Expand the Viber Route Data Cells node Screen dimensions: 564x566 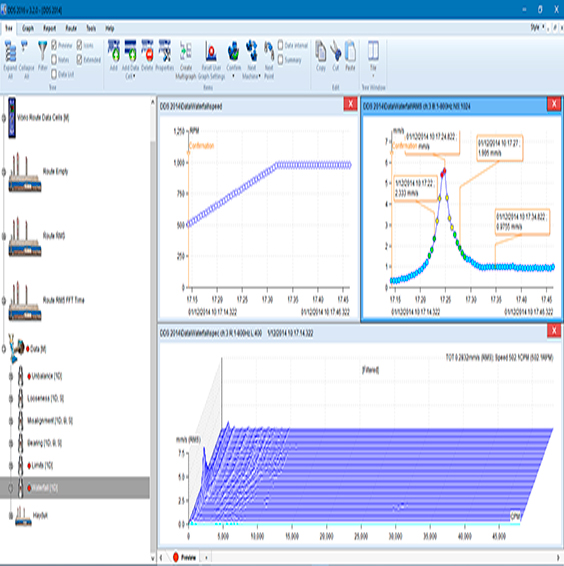(4, 118)
